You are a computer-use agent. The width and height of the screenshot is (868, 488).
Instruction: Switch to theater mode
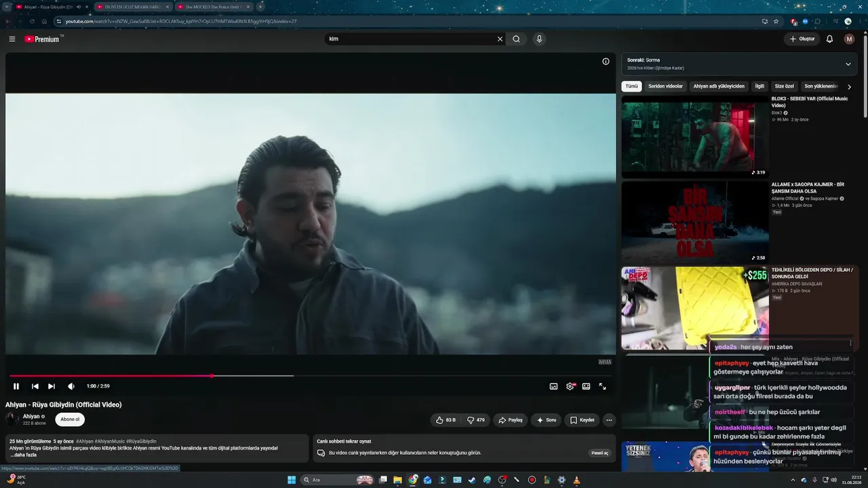click(586, 386)
